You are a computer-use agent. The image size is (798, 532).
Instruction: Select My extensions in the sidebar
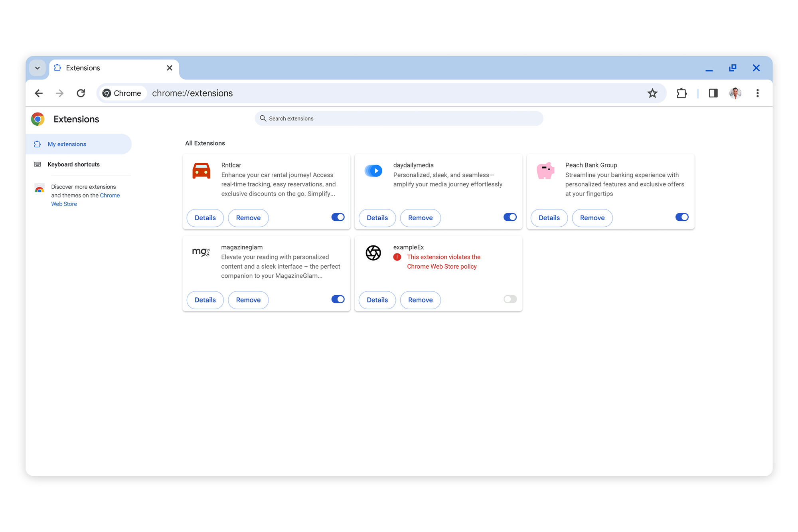(x=79, y=144)
